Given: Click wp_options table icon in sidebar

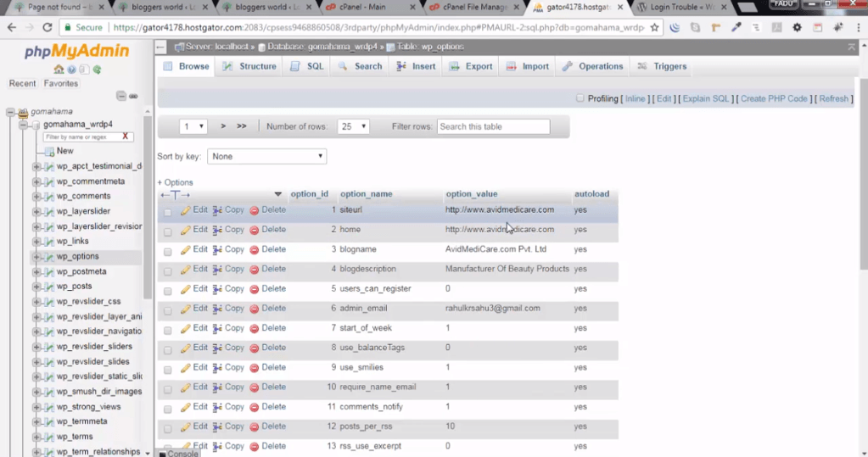Looking at the screenshot, I should point(49,257).
